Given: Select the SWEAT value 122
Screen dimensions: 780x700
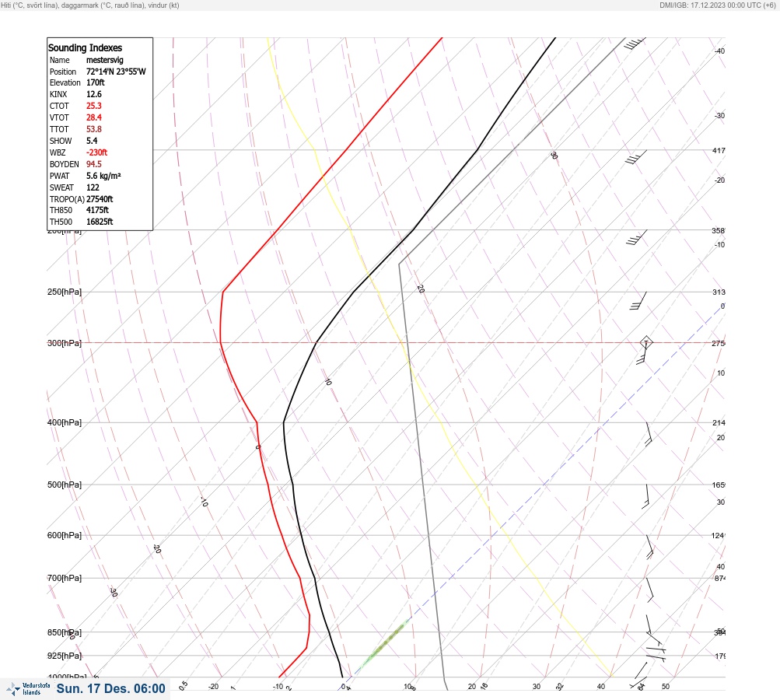Looking at the screenshot, I should (93, 187).
